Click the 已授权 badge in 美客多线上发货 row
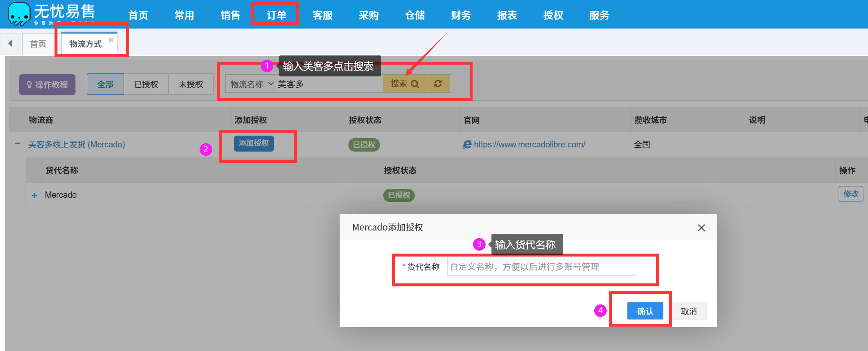The height and width of the screenshot is (351, 868). pos(364,144)
